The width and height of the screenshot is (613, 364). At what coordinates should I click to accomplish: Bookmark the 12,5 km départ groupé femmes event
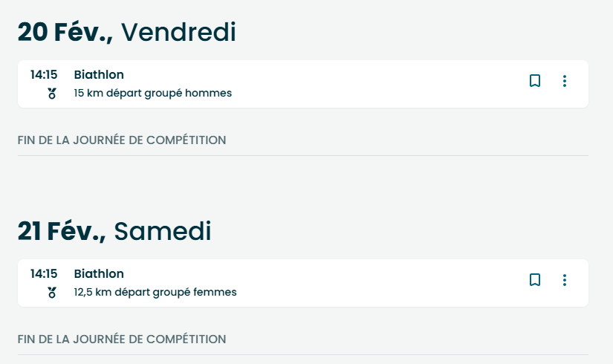coord(534,280)
